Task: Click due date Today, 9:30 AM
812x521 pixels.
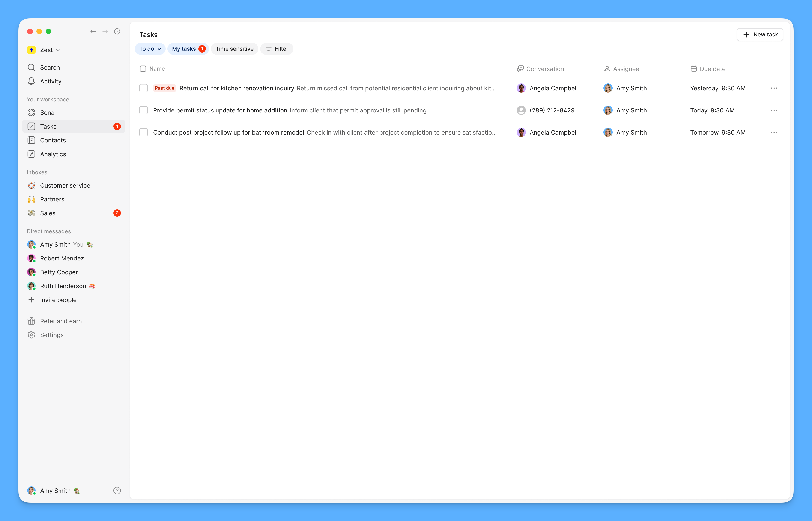Action: (x=713, y=110)
